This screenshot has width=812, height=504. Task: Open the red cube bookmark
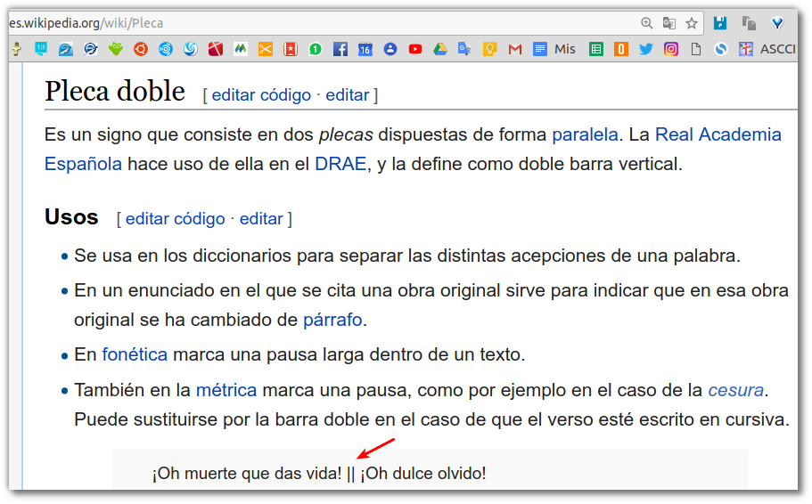pyautogui.click(x=216, y=49)
